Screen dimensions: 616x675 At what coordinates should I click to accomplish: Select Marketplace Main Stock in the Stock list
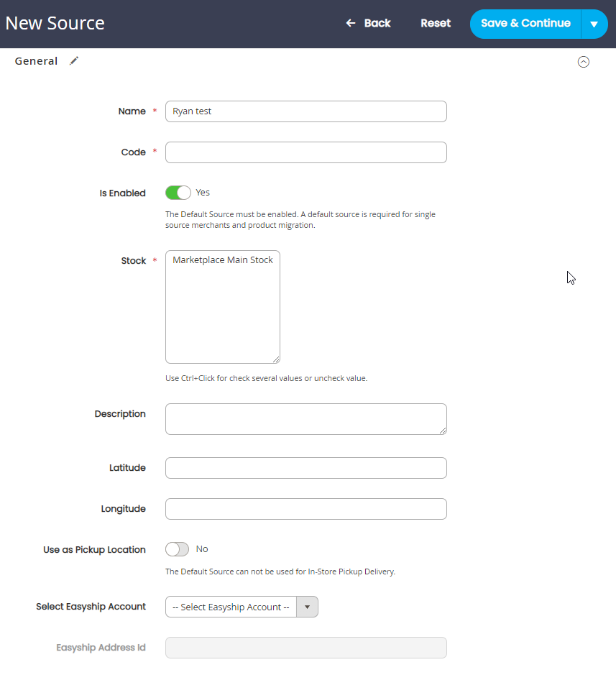click(223, 260)
